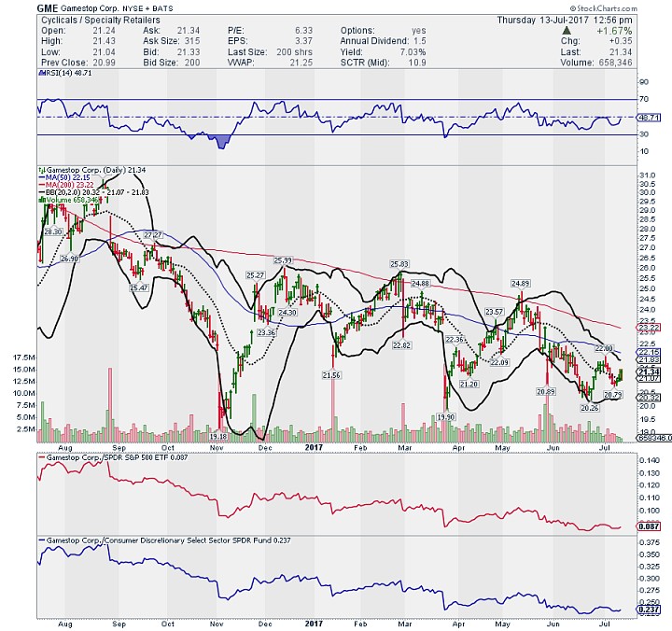
Task: Click the 23.36 December low price label
Action: click(x=267, y=332)
